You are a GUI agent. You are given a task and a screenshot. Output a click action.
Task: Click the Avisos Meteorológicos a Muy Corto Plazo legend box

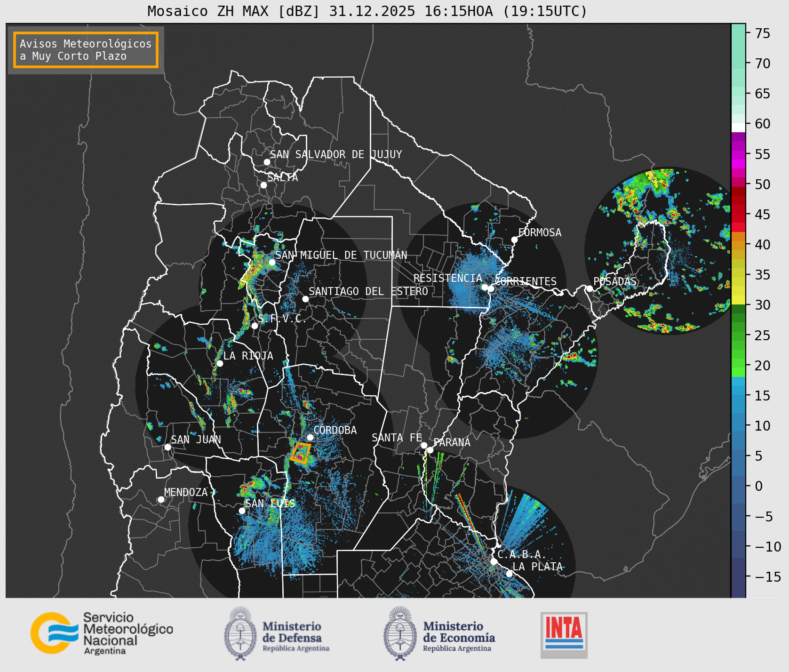click(86, 50)
